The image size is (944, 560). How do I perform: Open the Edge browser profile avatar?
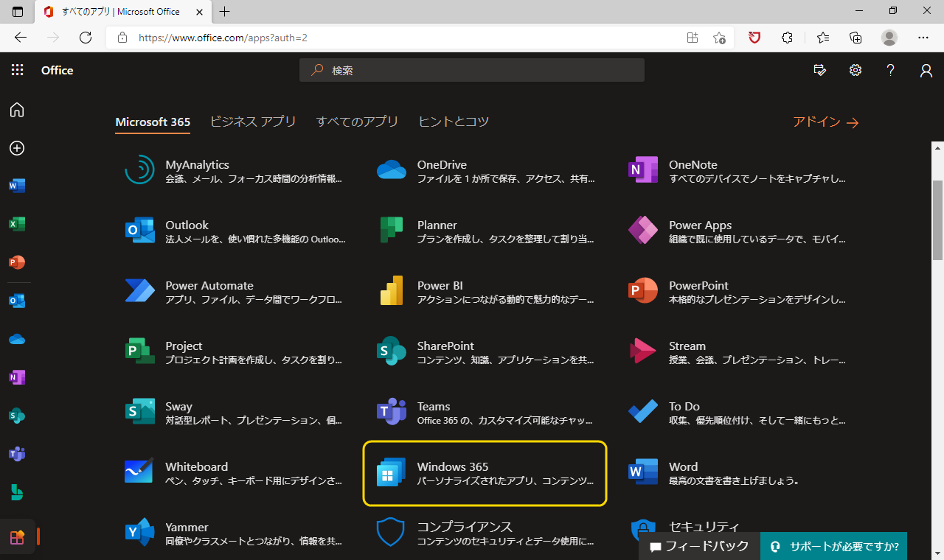click(x=889, y=38)
